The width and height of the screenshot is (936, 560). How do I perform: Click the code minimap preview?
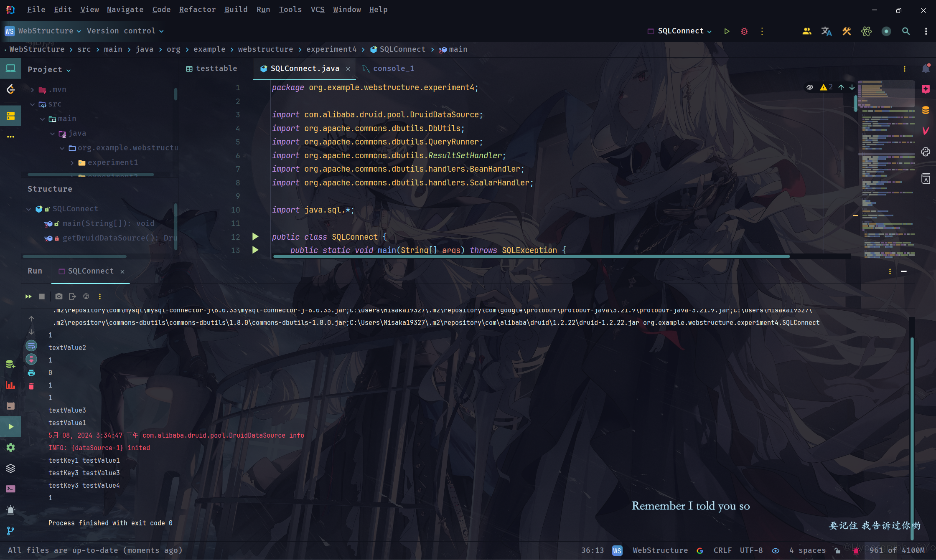(887, 169)
